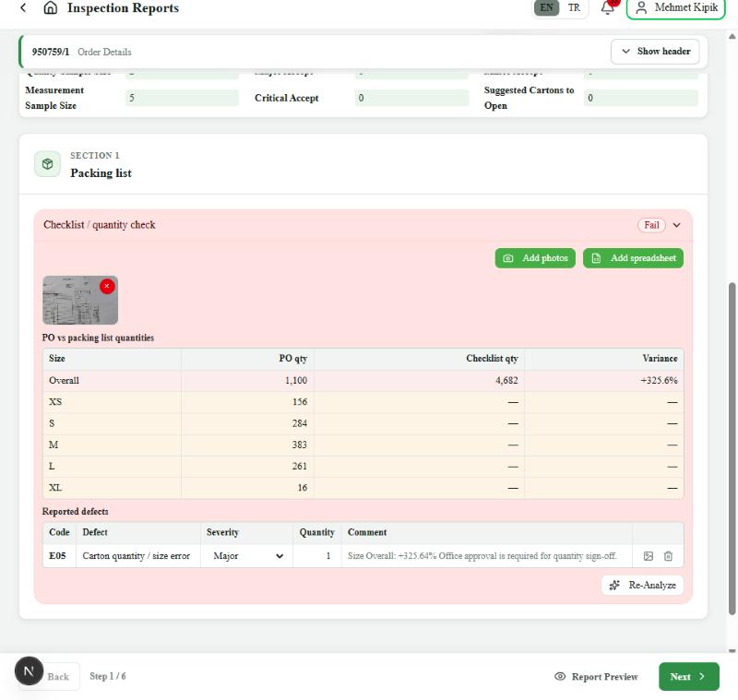Select the S row PO qty 284
Viewport: 738px width, 700px height.
pyautogui.click(x=300, y=423)
